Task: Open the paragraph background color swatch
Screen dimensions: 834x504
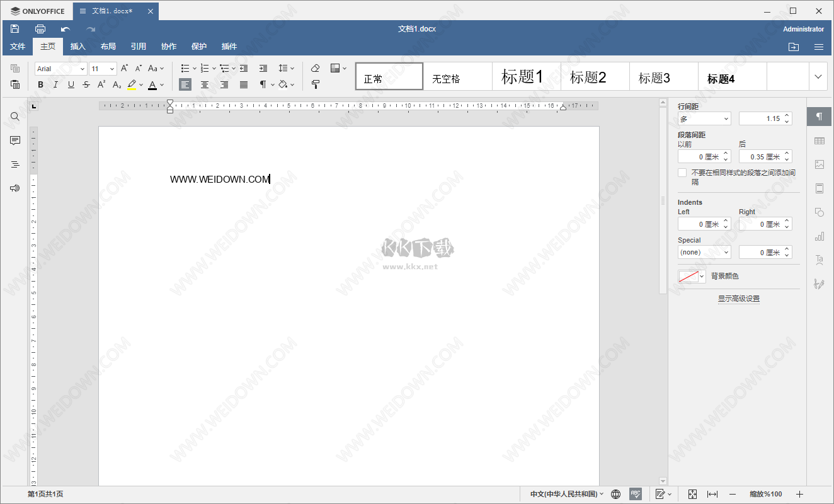Action: tap(692, 277)
